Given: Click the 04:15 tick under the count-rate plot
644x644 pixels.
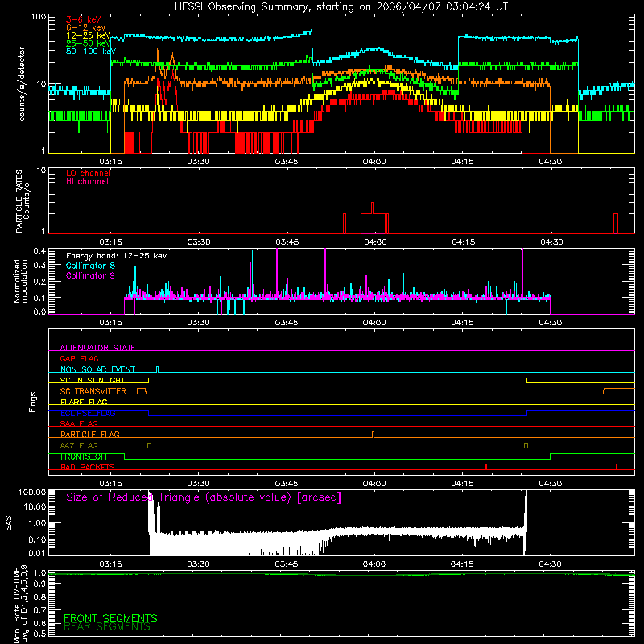Looking at the screenshot, I should pyautogui.click(x=462, y=162).
